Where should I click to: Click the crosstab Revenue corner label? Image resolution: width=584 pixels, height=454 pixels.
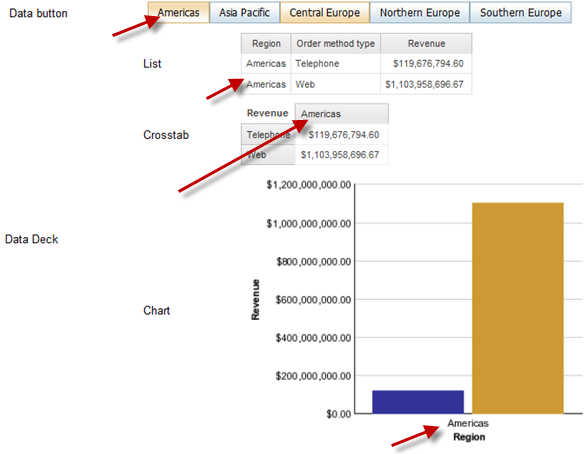tap(267, 113)
